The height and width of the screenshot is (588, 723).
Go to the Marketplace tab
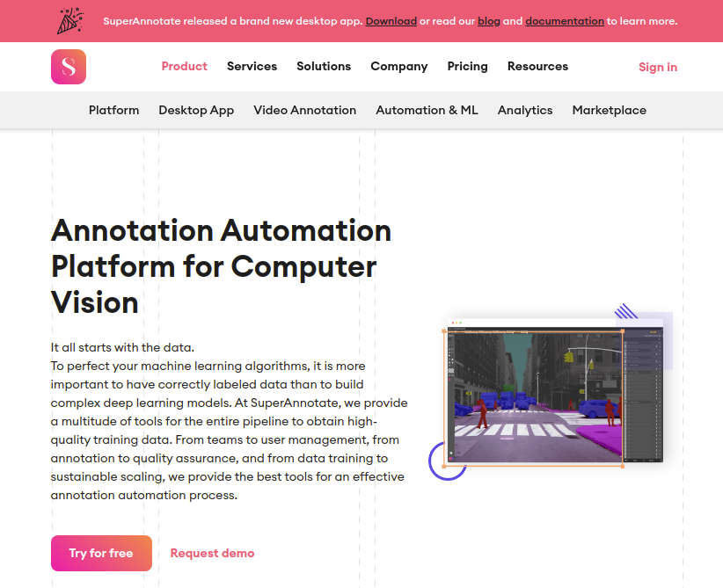[610, 110]
